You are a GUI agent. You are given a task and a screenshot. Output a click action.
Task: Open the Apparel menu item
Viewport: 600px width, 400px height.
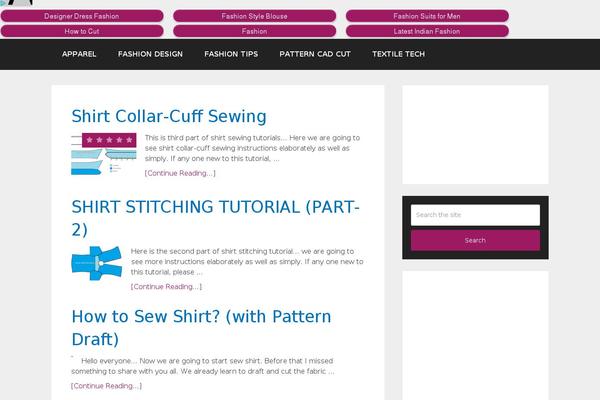pyautogui.click(x=79, y=54)
